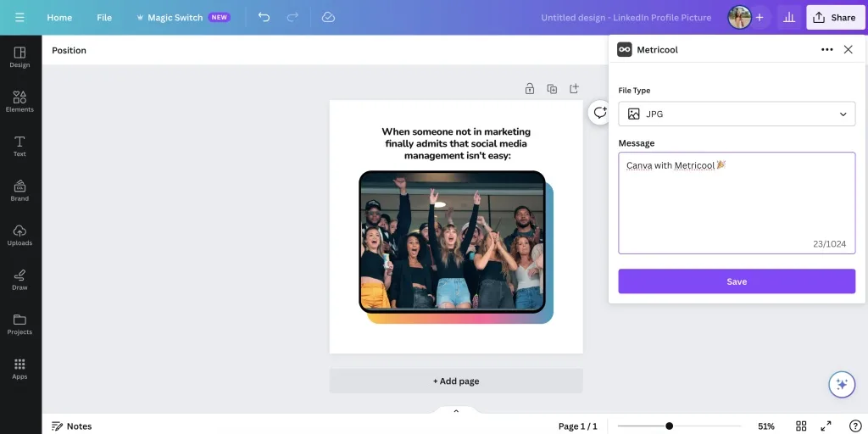Add a new page icon above canvas
This screenshot has height=434, width=868.
[574, 88]
